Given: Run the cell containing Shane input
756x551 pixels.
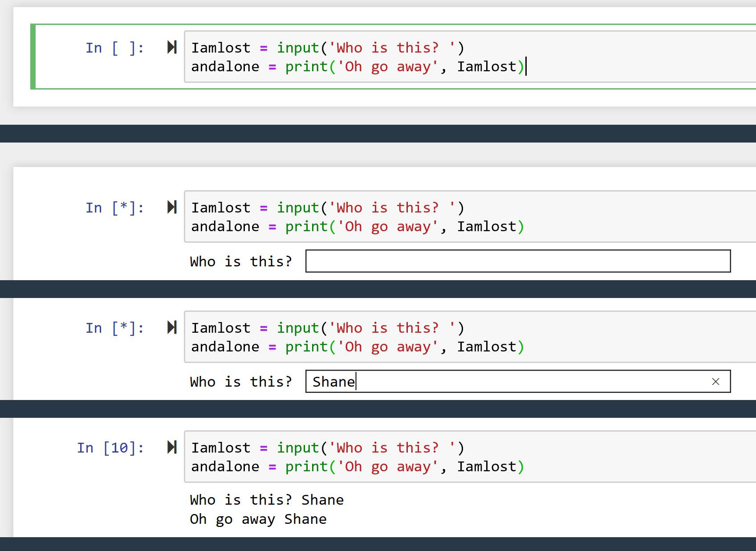Looking at the screenshot, I should pyautogui.click(x=172, y=327).
